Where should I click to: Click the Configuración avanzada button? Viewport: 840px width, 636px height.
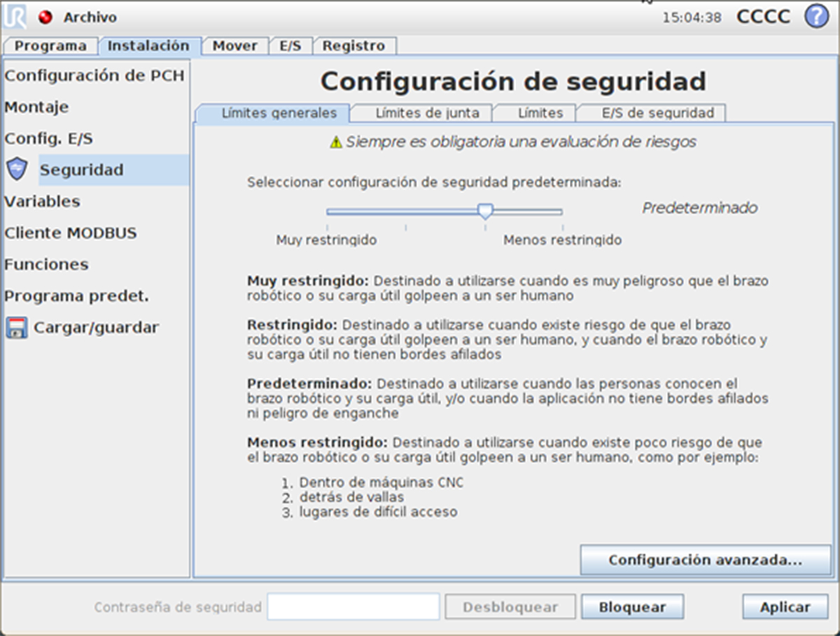(x=705, y=560)
